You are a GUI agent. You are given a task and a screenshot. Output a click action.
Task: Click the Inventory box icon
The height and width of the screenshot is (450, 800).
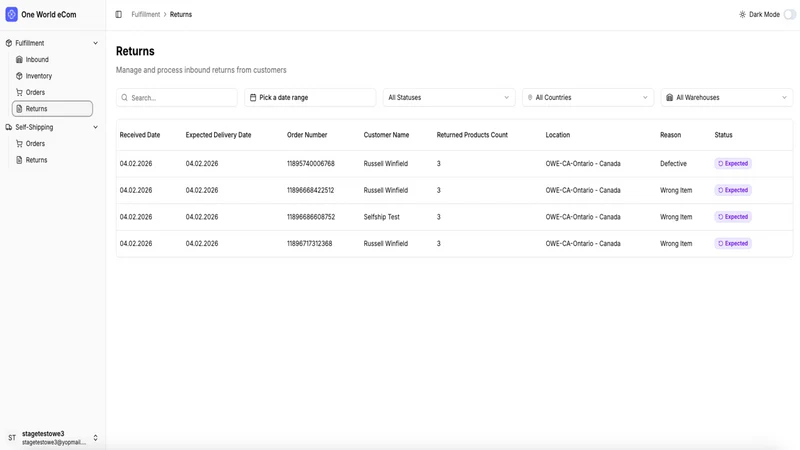click(x=19, y=76)
